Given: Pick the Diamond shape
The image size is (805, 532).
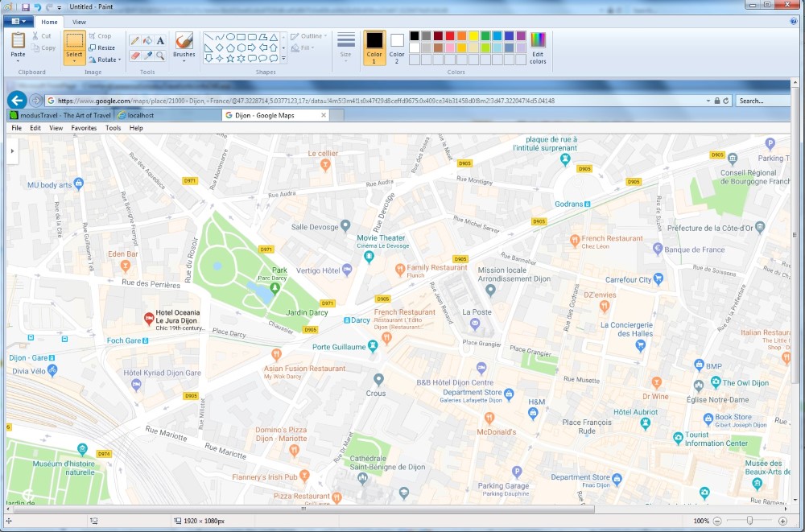Looking at the screenshot, I should click(220, 47).
